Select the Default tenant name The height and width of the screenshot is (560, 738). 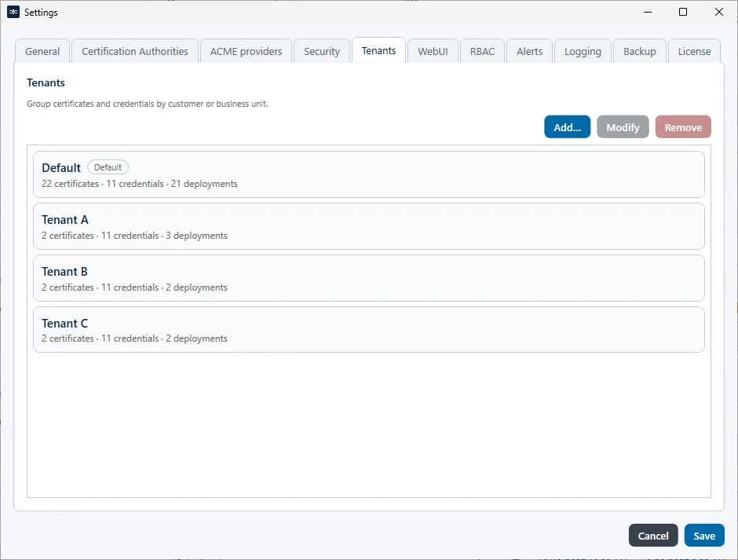[61, 167]
